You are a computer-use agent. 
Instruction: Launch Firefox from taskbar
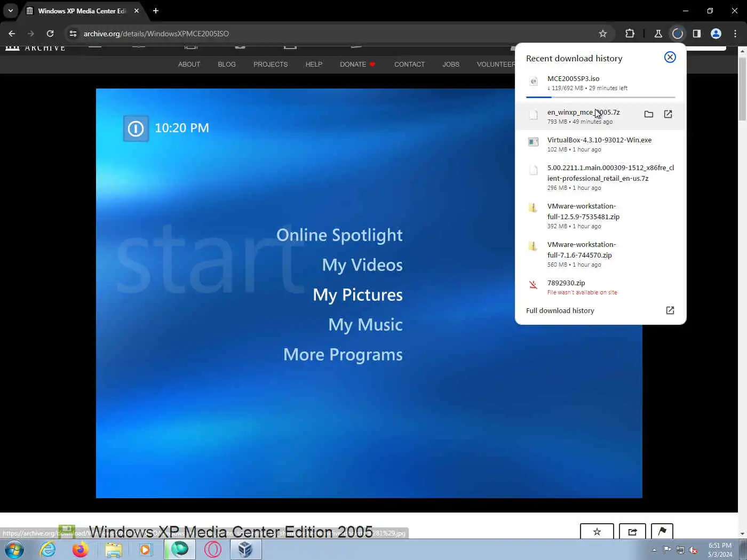pyautogui.click(x=81, y=549)
